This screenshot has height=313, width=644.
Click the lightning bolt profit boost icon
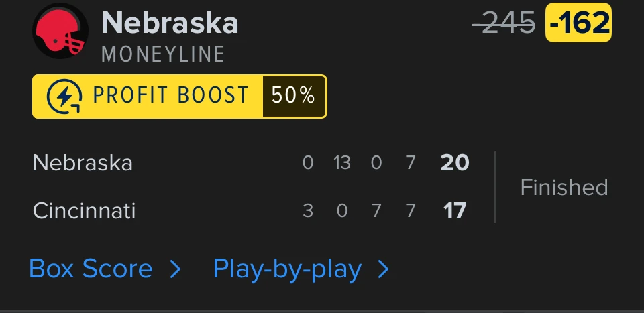click(x=64, y=97)
